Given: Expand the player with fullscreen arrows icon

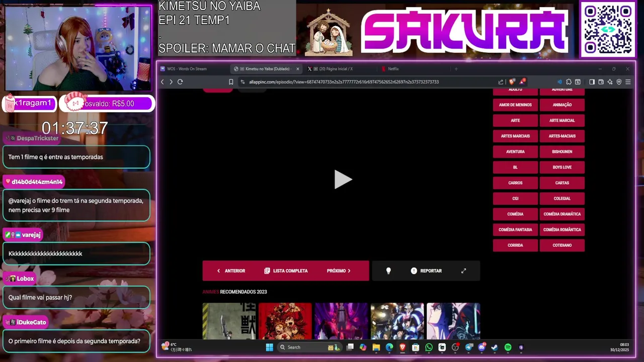Looking at the screenshot, I should pyautogui.click(x=463, y=270).
